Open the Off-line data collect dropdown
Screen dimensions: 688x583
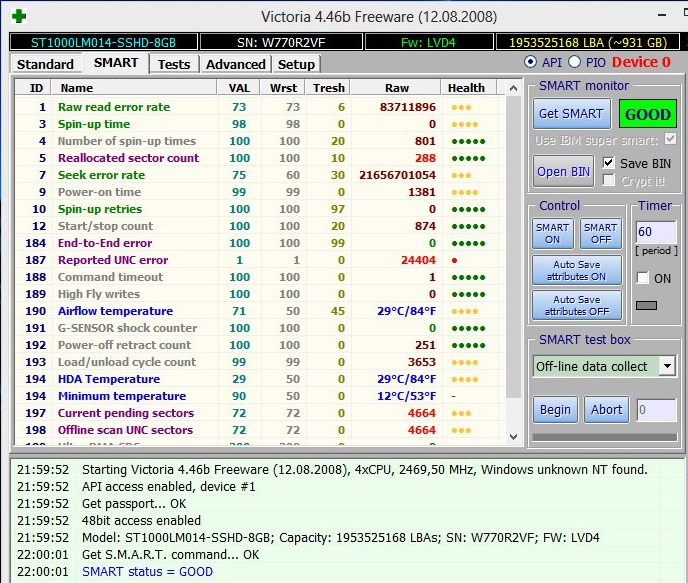667,366
